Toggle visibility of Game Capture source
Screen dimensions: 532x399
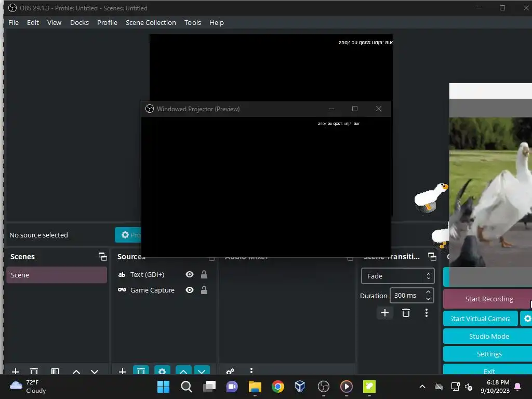(x=190, y=290)
